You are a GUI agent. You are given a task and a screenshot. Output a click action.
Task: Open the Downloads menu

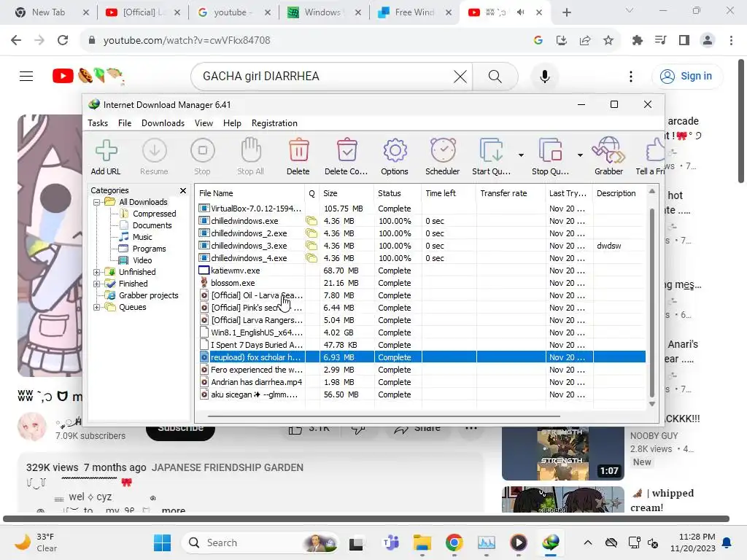click(163, 123)
